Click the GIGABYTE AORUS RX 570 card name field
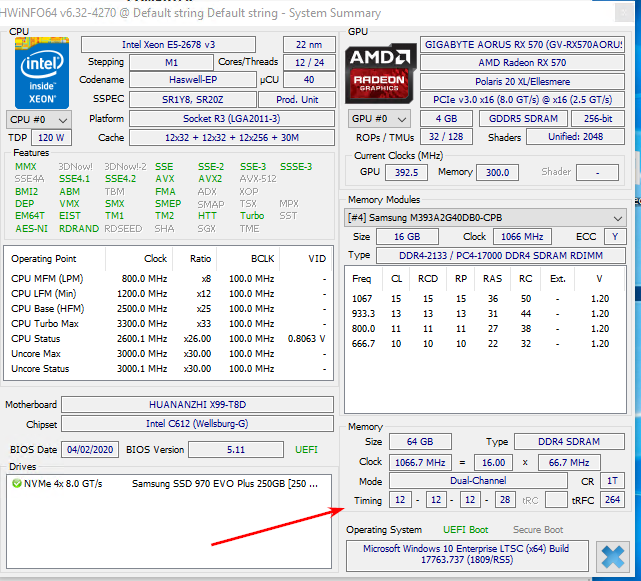 pos(522,45)
